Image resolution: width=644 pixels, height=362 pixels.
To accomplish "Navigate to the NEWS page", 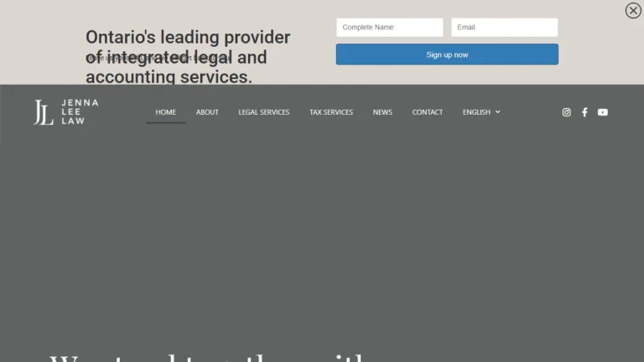I will tap(382, 112).
